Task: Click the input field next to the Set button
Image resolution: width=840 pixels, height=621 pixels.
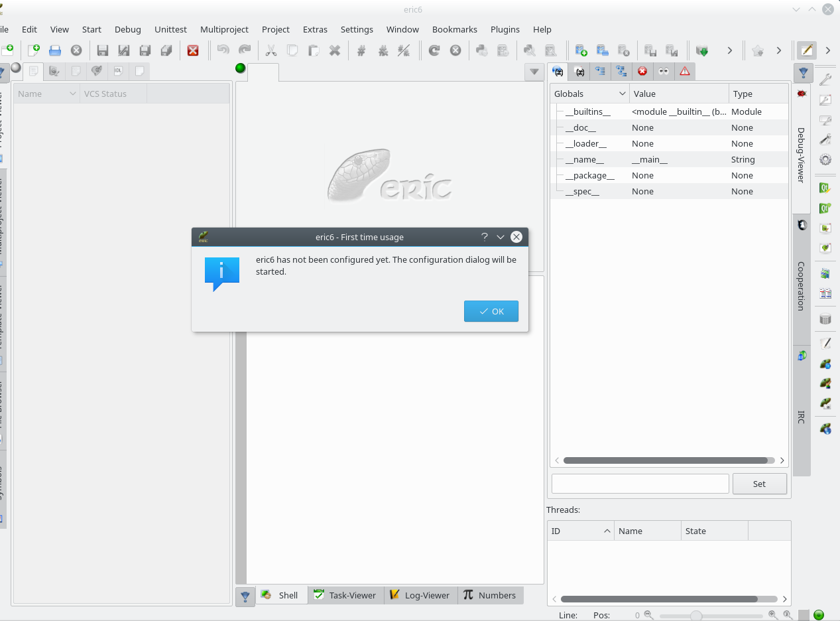Action: [x=640, y=483]
